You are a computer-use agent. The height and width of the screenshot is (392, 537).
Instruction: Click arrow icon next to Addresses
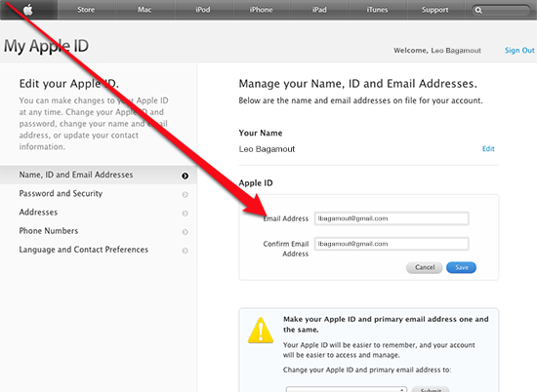coord(185,214)
